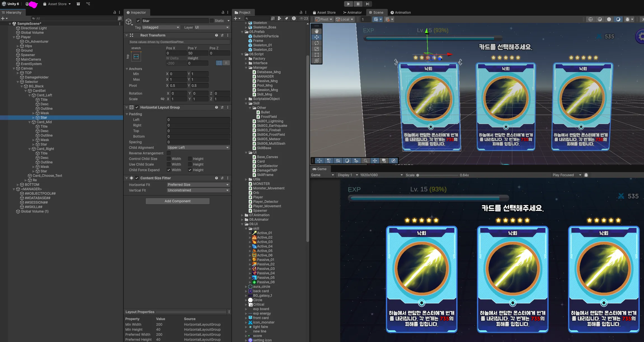Click the Add Component button
The height and width of the screenshot is (342, 644).
click(x=177, y=201)
